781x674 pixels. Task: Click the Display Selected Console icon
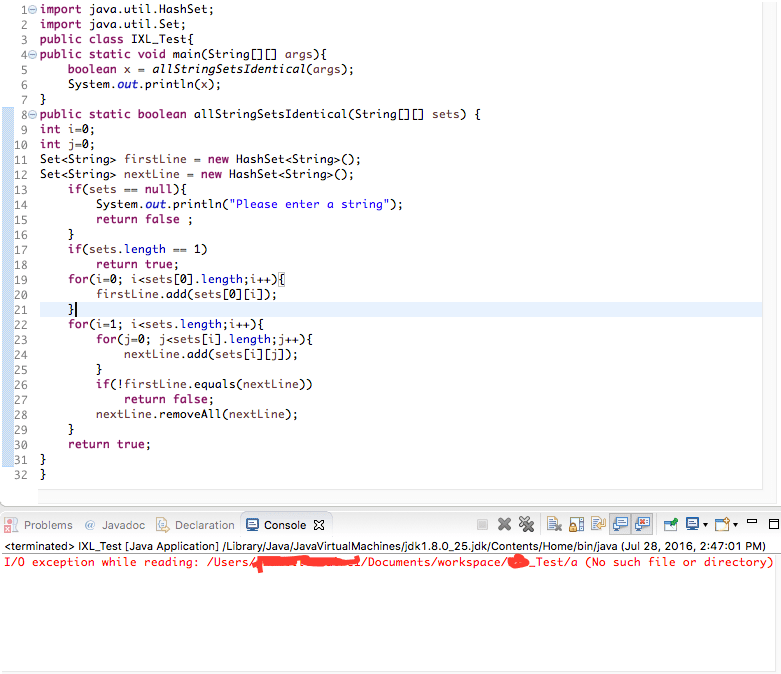(x=692, y=524)
